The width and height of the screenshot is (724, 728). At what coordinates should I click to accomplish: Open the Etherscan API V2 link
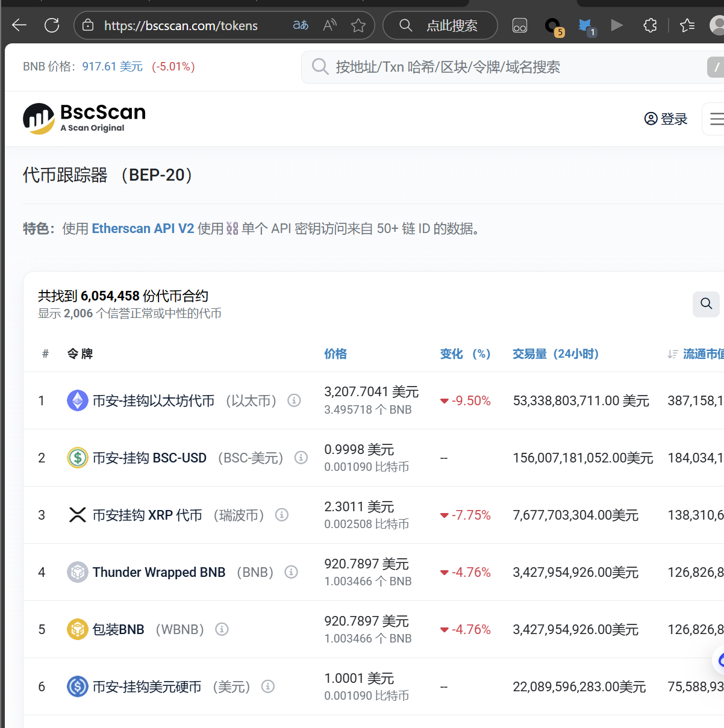click(143, 229)
